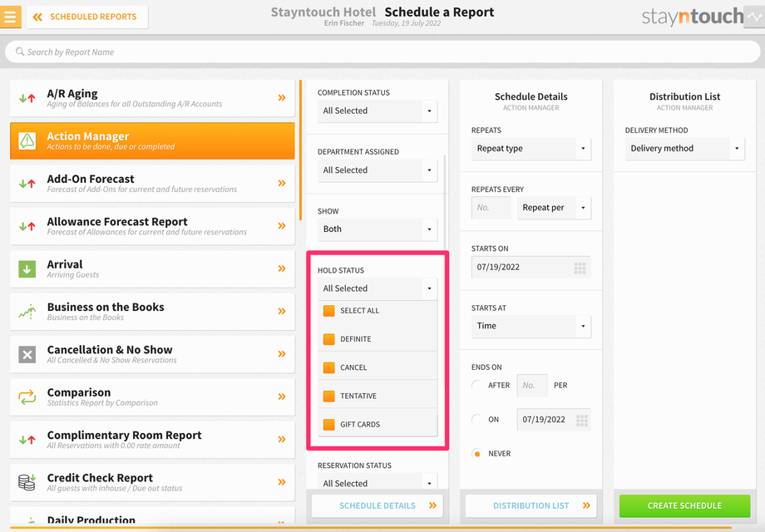Click the Credit Check Report coins icon

27,482
